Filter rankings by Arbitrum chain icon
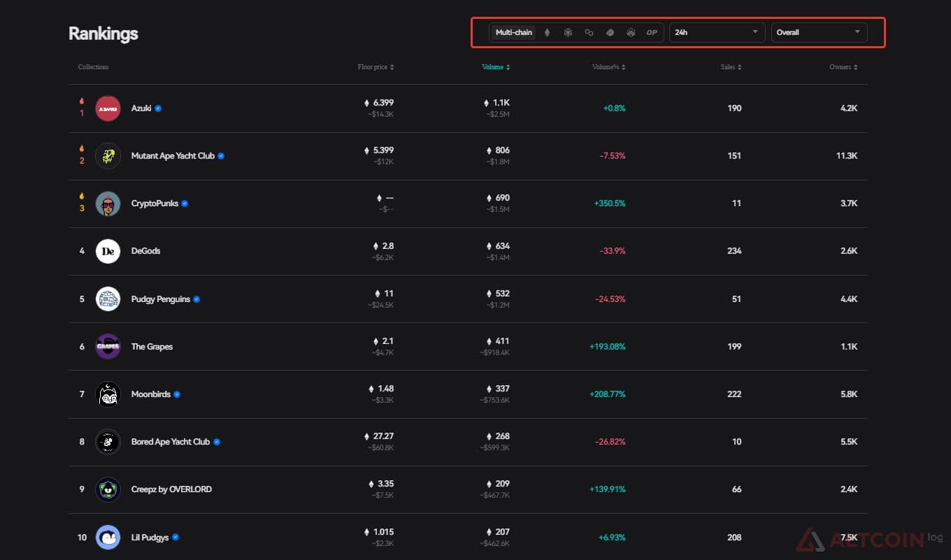Screen dimensions: 951x560 [x=631, y=32]
